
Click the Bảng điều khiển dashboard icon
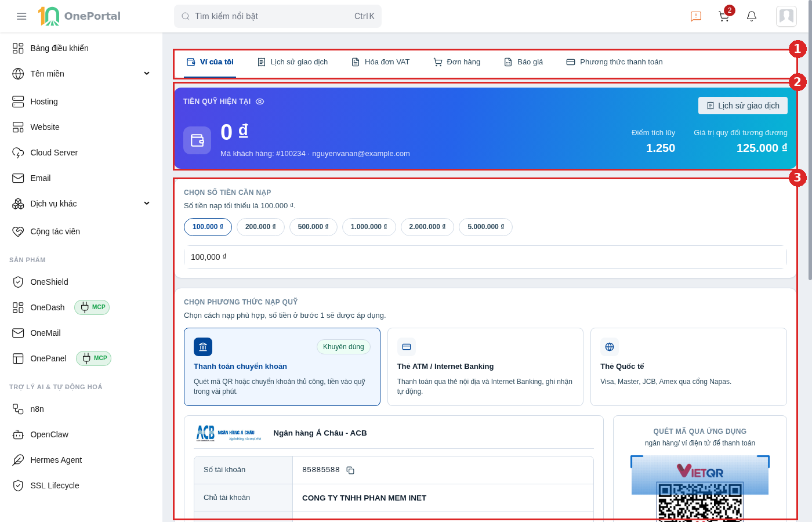point(18,48)
